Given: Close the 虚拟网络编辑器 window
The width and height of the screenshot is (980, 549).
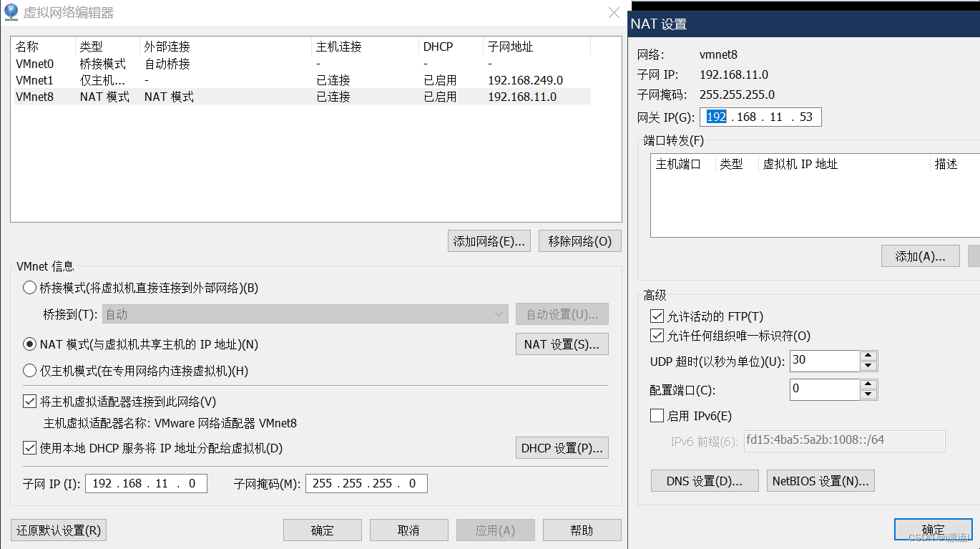Looking at the screenshot, I should point(614,12).
